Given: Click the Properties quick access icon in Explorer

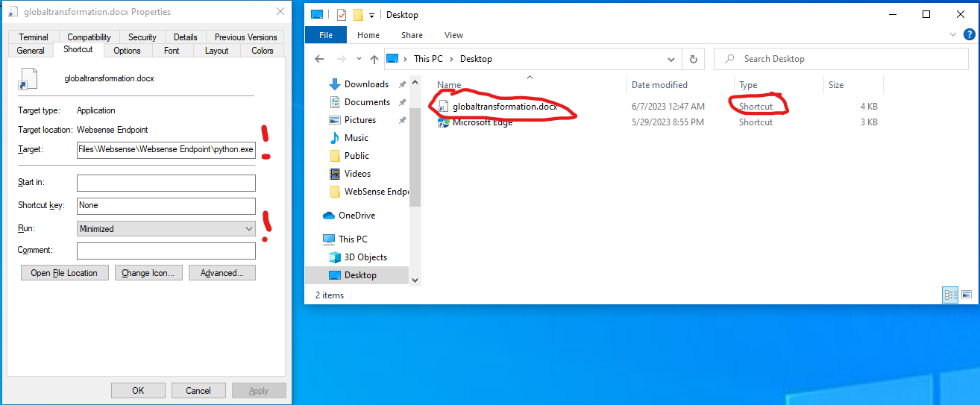Looking at the screenshot, I should (x=342, y=15).
